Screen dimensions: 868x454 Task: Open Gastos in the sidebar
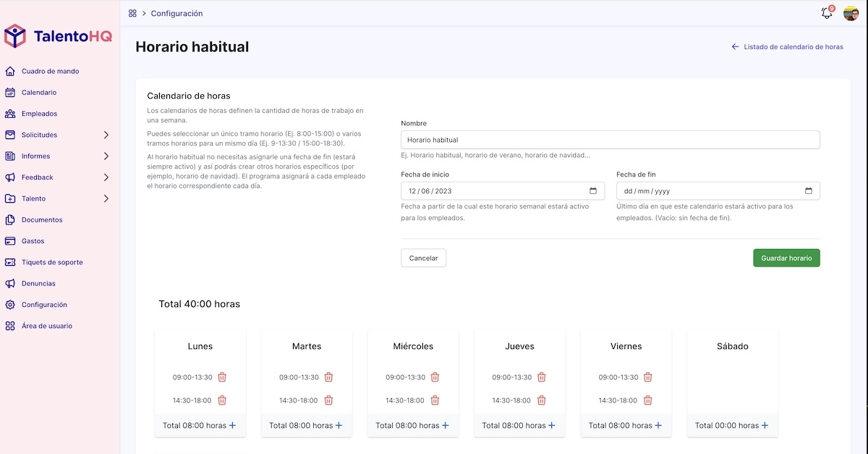click(33, 241)
